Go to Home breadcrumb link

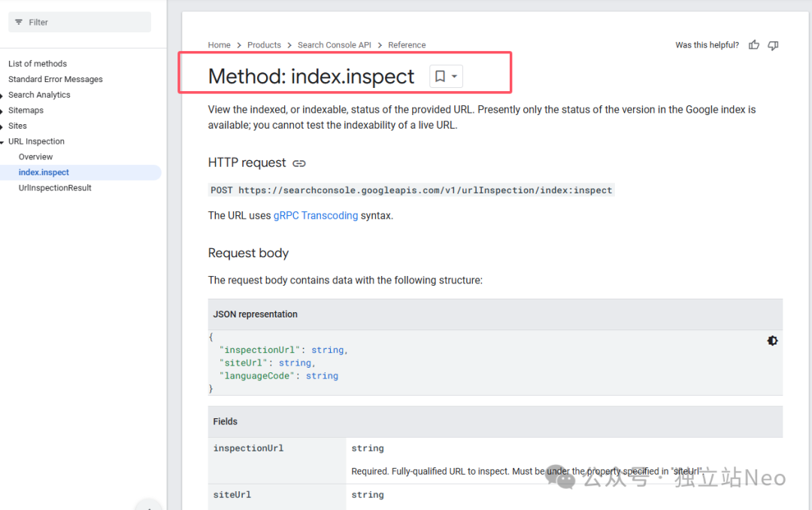coord(219,45)
